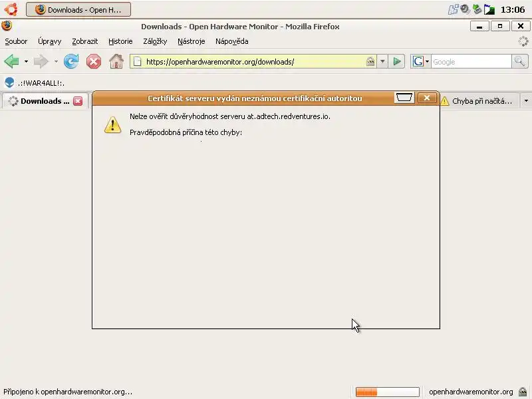This screenshot has width=532, height=399.
Task: Click 'Pravděpodobná příčina této chyby:' text
Action: click(x=186, y=132)
